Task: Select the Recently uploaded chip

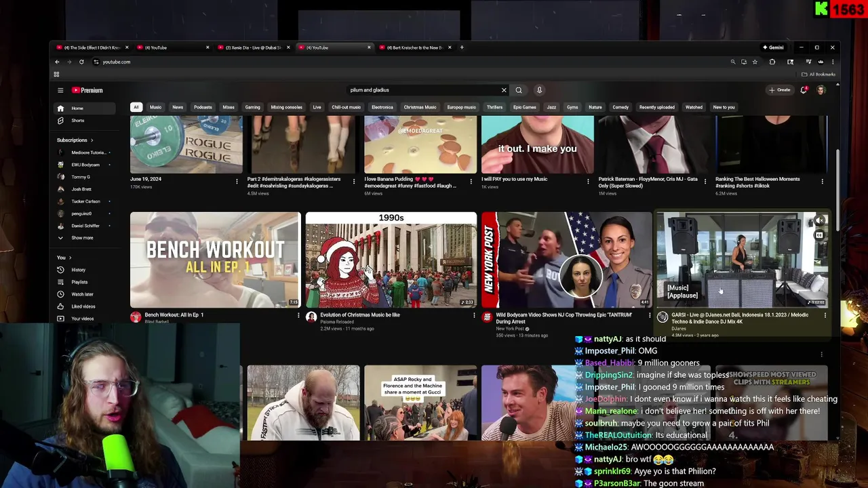Action: (x=656, y=107)
